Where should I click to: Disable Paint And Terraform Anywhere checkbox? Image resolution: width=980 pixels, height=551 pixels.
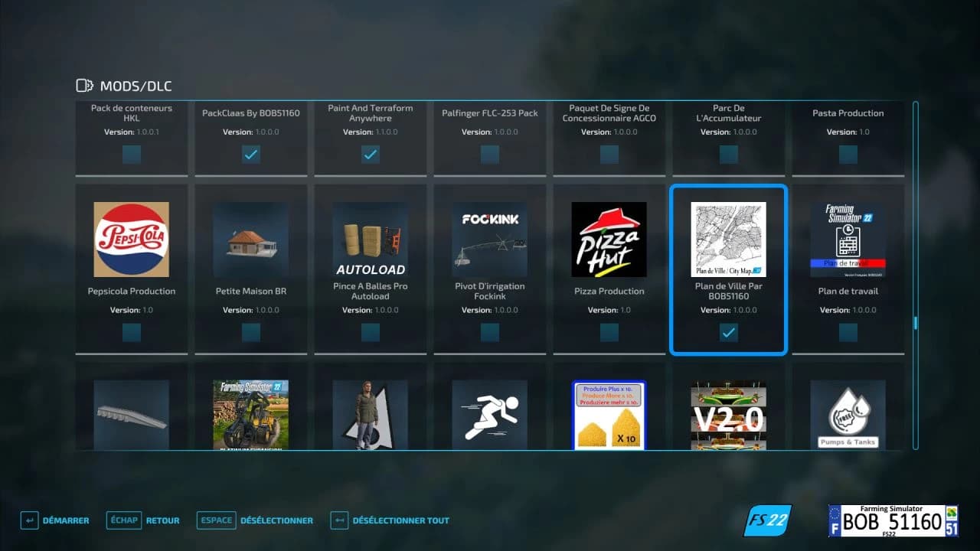coord(371,155)
